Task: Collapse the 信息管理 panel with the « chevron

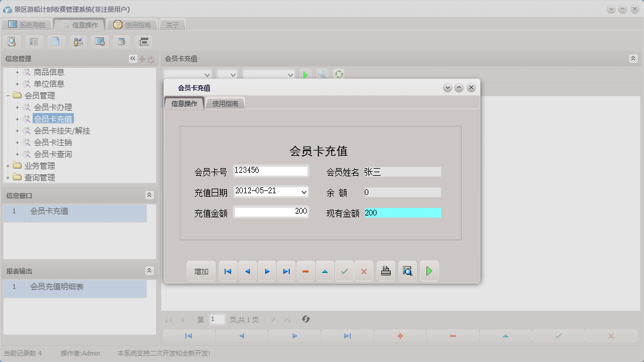Action: 132,59
